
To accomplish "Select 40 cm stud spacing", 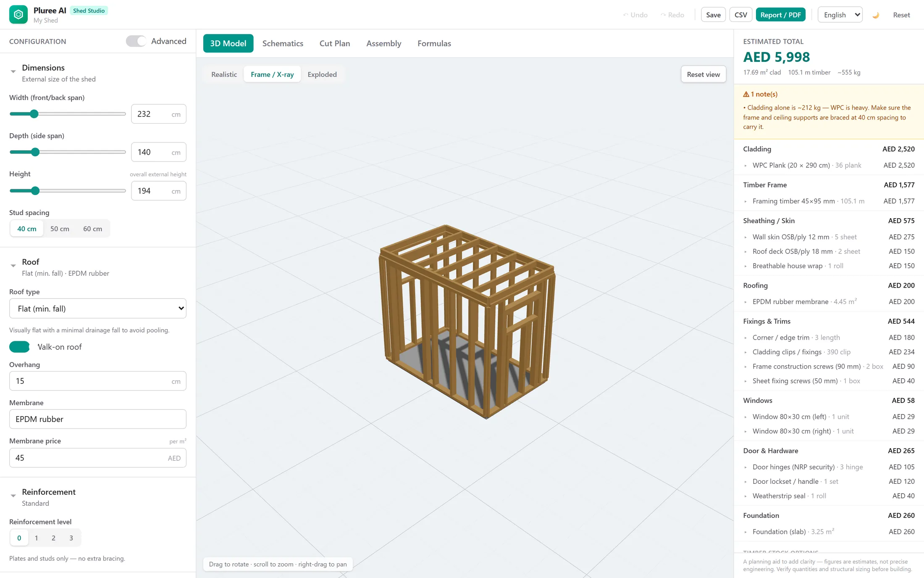I will 27,229.
